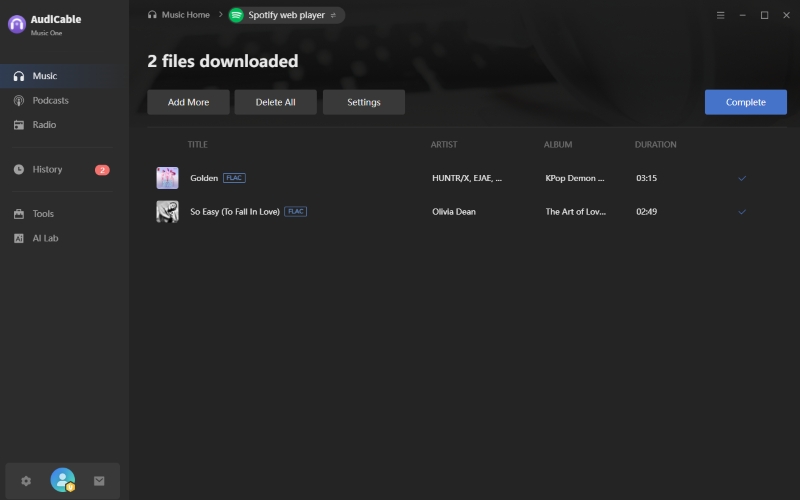800x500 pixels.
Task: Click the Radio icon in sidebar
Action: point(19,124)
